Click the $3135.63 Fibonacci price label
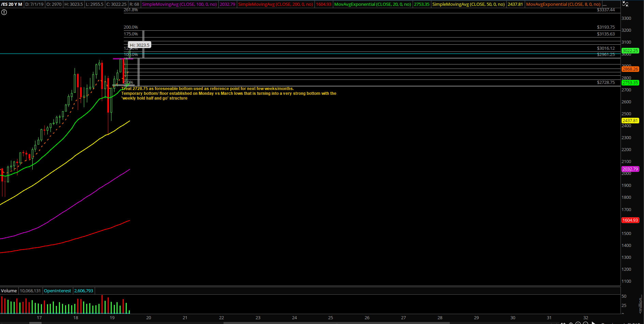The width and height of the screenshot is (644, 324). 606,34
